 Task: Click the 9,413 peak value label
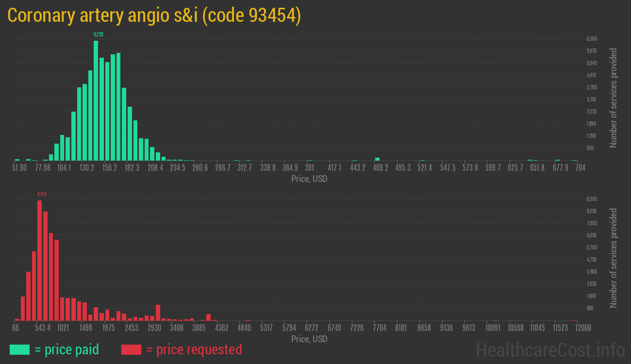click(x=42, y=194)
